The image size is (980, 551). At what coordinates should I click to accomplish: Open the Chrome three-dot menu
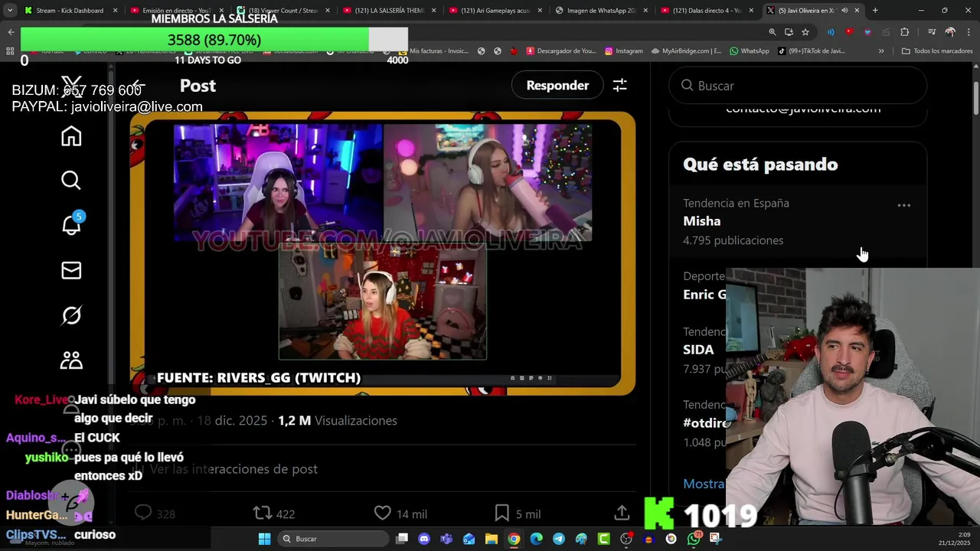pos(969,32)
